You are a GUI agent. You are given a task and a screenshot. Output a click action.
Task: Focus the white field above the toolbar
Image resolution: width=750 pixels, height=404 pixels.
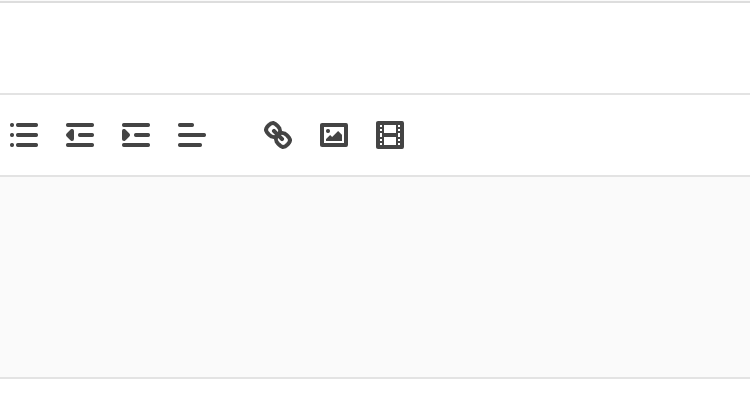click(x=375, y=48)
